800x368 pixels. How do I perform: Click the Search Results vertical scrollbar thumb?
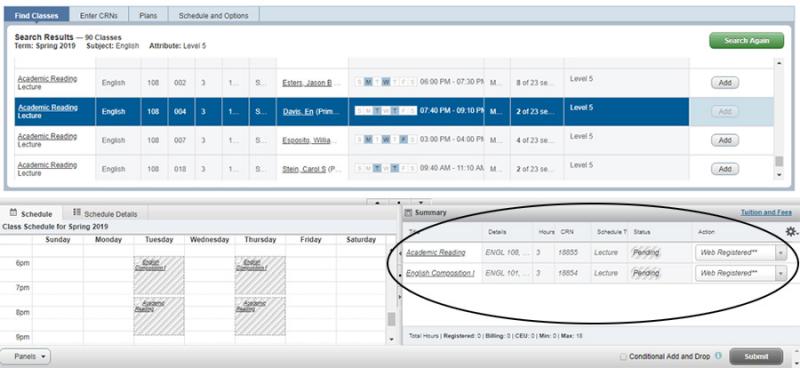coord(779,161)
